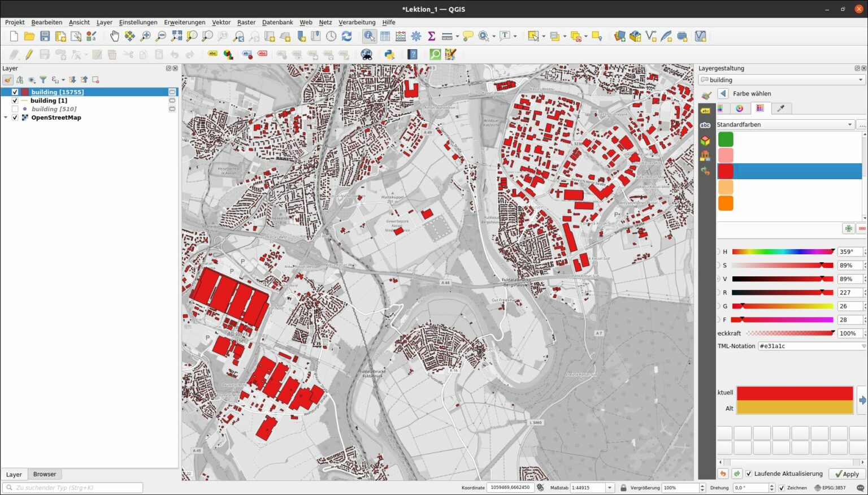The width and height of the screenshot is (868, 495).
Task: Open the Field Calculator
Action: (400, 36)
